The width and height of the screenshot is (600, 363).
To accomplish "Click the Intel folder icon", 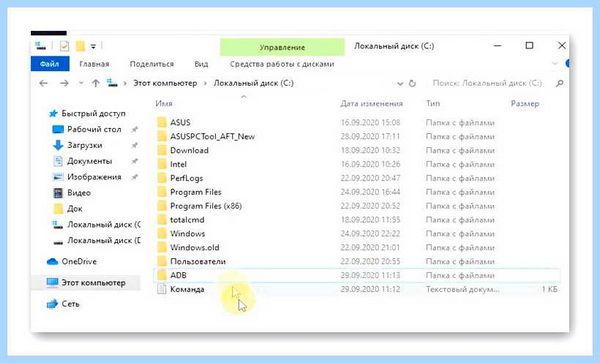I will (162, 164).
